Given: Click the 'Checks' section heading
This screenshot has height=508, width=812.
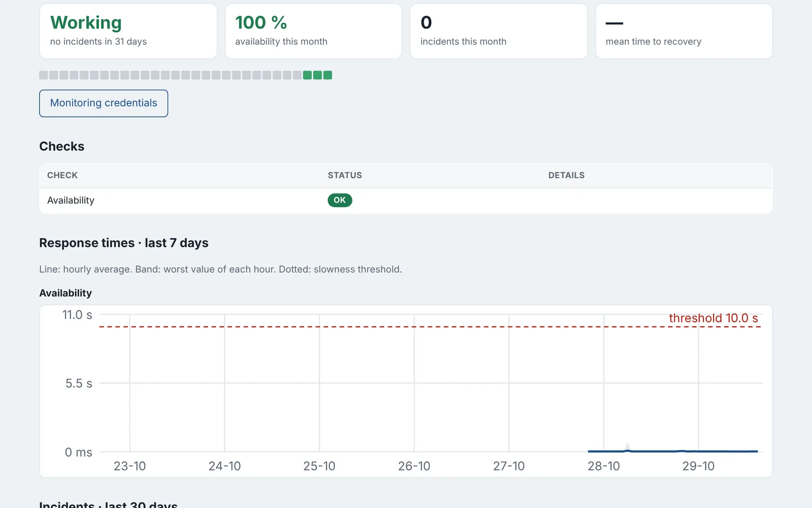Looking at the screenshot, I should click(x=62, y=146).
